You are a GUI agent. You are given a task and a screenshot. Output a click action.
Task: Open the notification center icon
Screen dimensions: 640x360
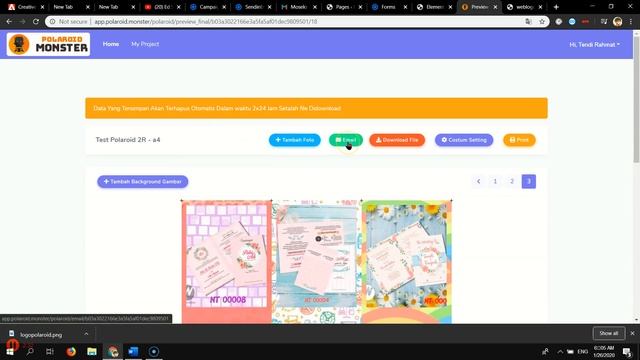pyautogui.click(x=627, y=351)
